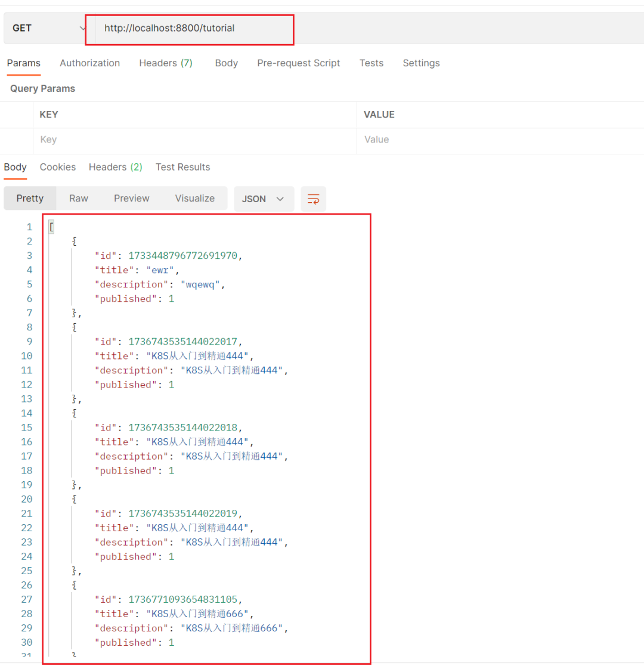Select the Visualize response view
The image size is (644, 669).
tap(194, 199)
